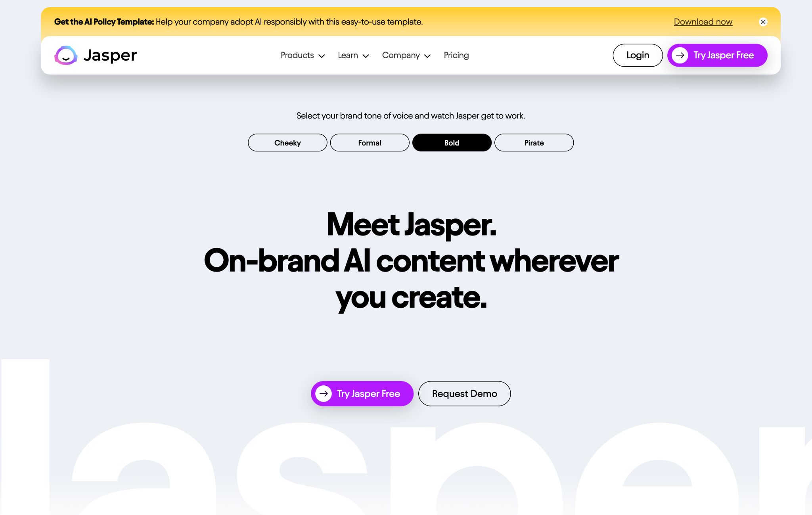Click the Download now link
The width and height of the screenshot is (812, 515).
(703, 21)
